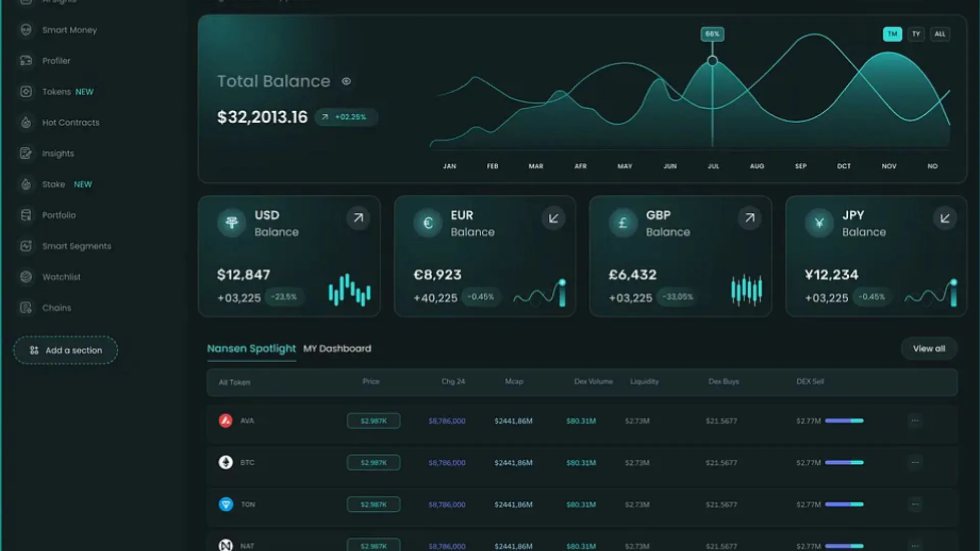980x551 pixels.
Task: Open Hot Contracts flame icon
Action: 26,122
